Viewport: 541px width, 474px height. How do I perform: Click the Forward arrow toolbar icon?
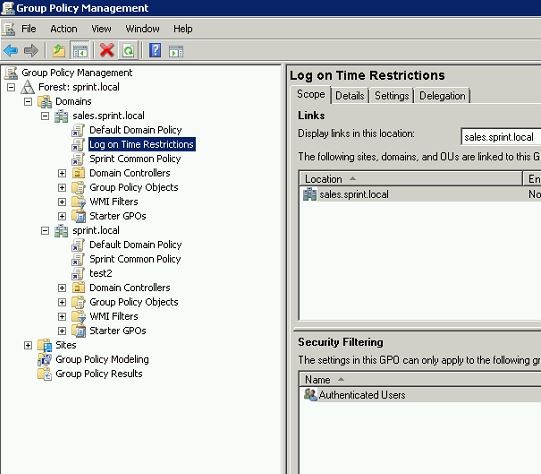coord(31,51)
